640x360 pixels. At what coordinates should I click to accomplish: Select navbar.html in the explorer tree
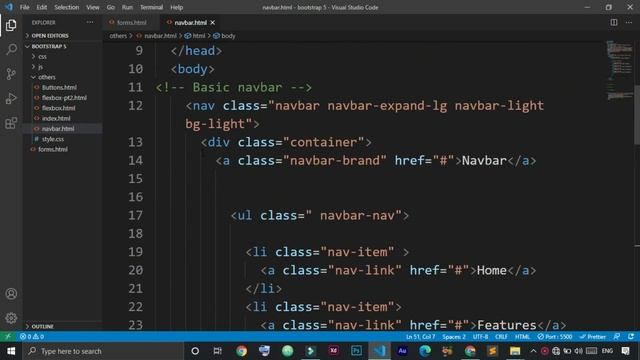click(x=58, y=129)
